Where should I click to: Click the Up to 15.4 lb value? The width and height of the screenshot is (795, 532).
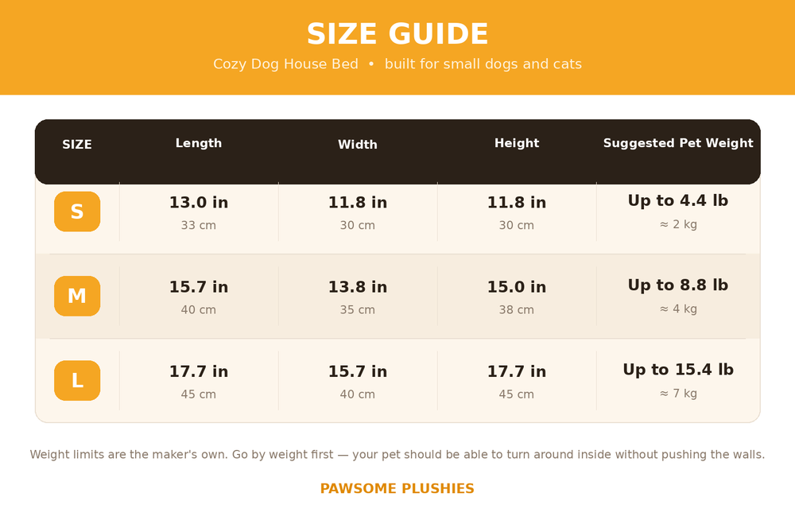click(678, 370)
